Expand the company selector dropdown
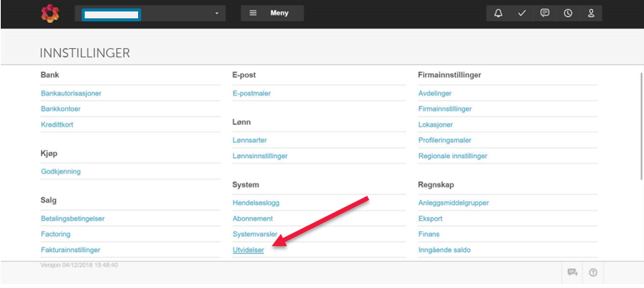The width and height of the screenshot is (644, 288). pyautogui.click(x=150, y=14)
